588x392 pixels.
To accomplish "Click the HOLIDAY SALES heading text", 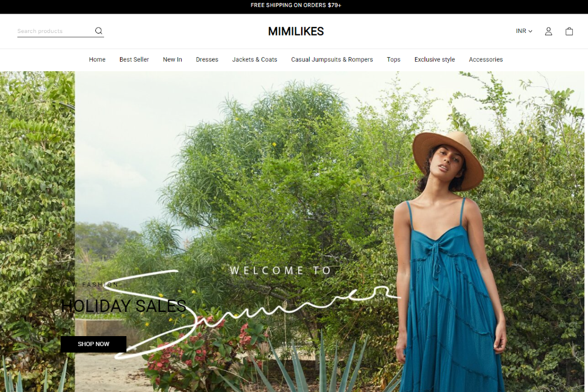I will 123,306.
